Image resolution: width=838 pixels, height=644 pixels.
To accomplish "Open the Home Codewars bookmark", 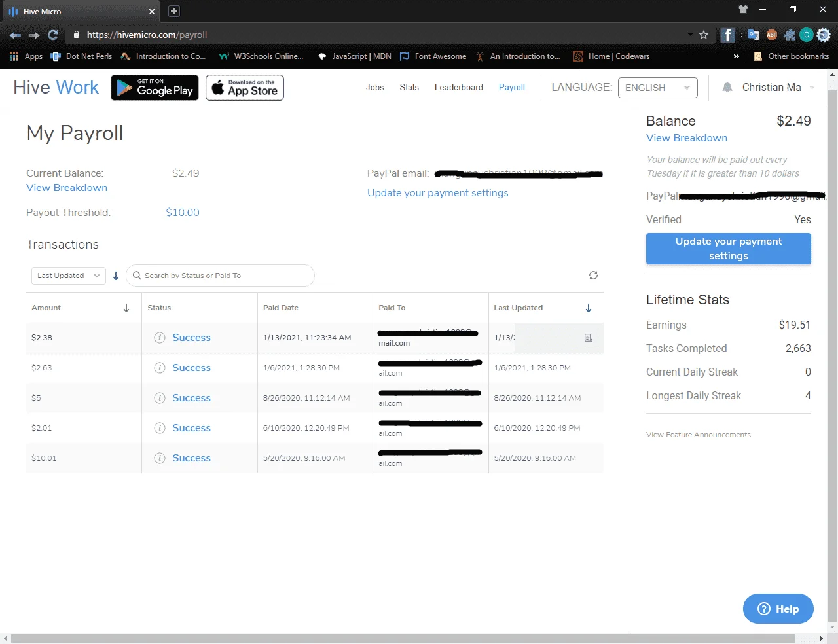I will (611, 56).
